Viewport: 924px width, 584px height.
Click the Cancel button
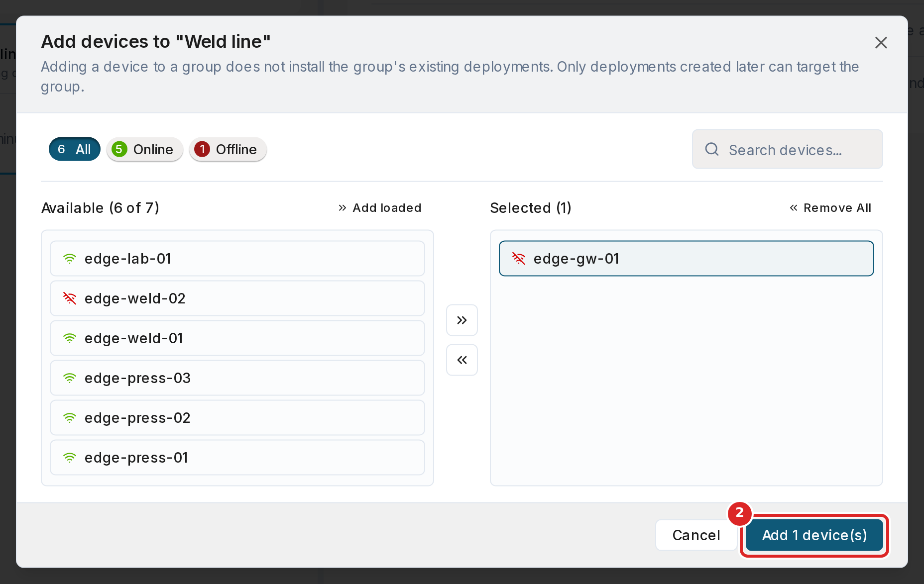(696, 535)
